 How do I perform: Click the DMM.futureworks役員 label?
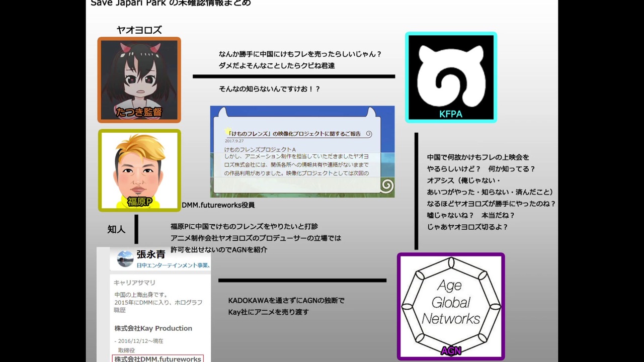pos(218,205)
